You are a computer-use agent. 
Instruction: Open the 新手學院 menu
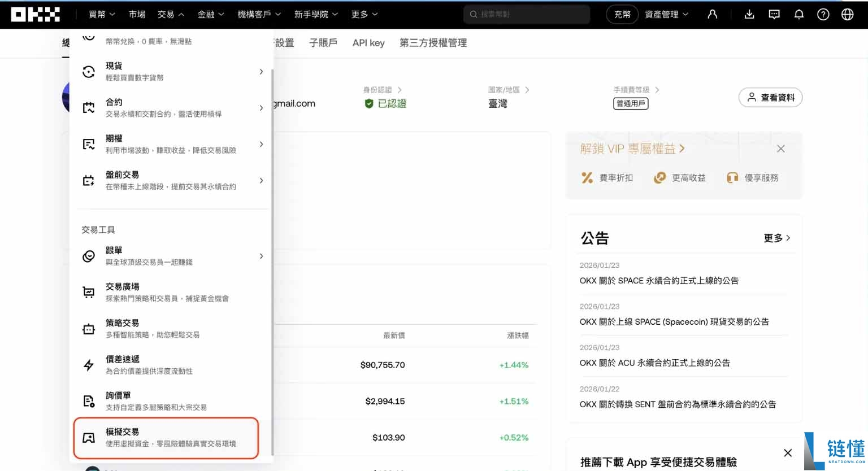tap(316, 14)
